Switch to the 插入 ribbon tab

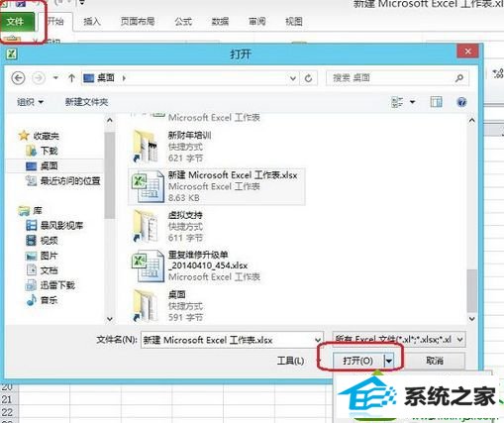click(x=92, y=22)
